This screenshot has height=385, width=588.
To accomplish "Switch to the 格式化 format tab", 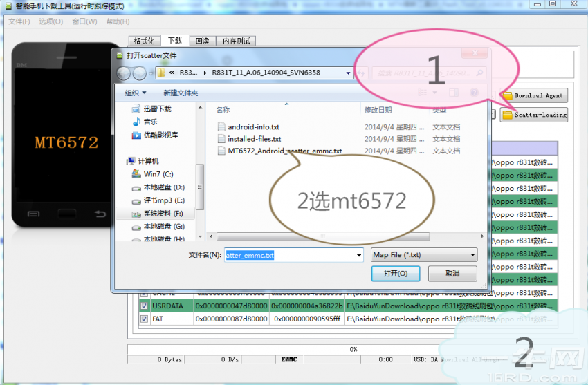I will coord(145,41).
